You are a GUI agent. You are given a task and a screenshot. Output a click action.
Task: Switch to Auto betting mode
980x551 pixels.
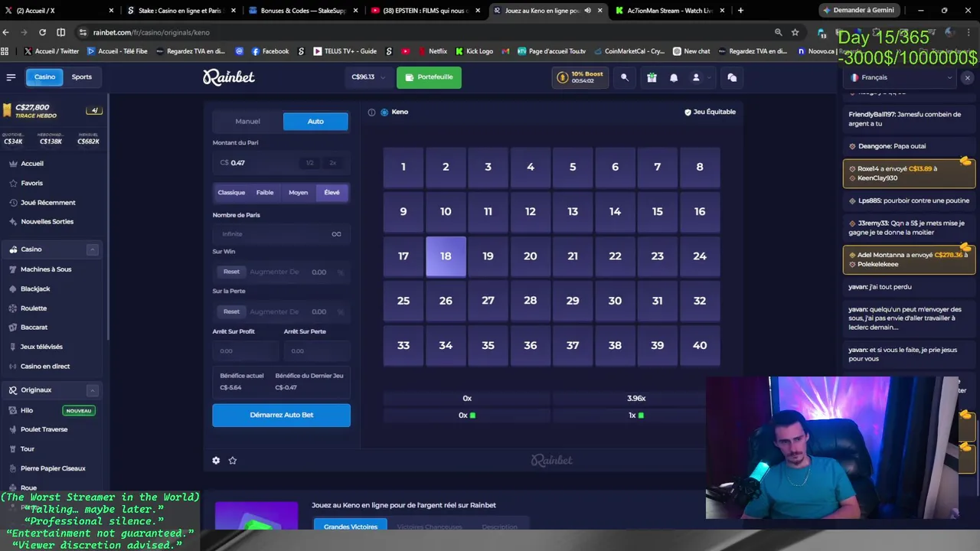tap(315, 121)
